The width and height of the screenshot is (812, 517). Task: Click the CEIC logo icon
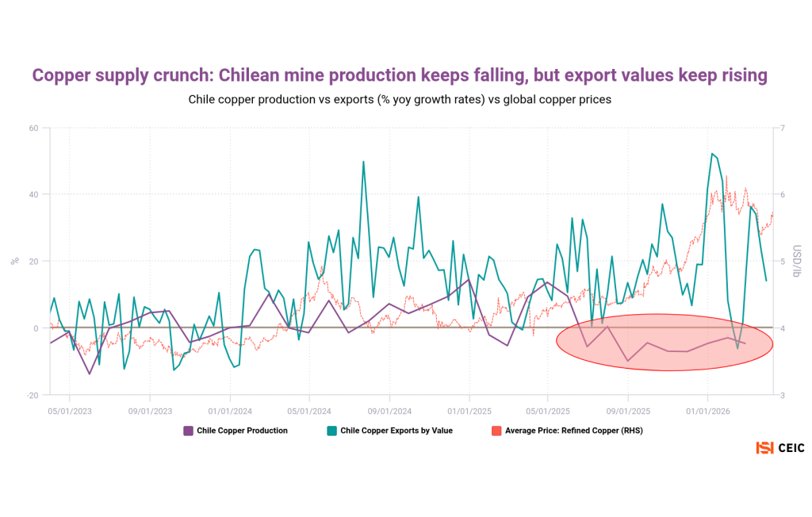click(764, 448)
